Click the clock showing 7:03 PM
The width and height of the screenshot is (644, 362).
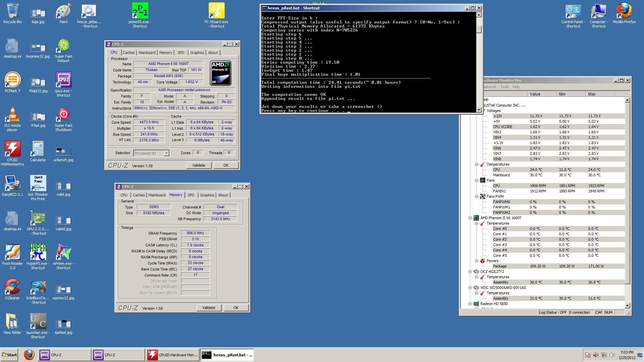pos(627,352)
